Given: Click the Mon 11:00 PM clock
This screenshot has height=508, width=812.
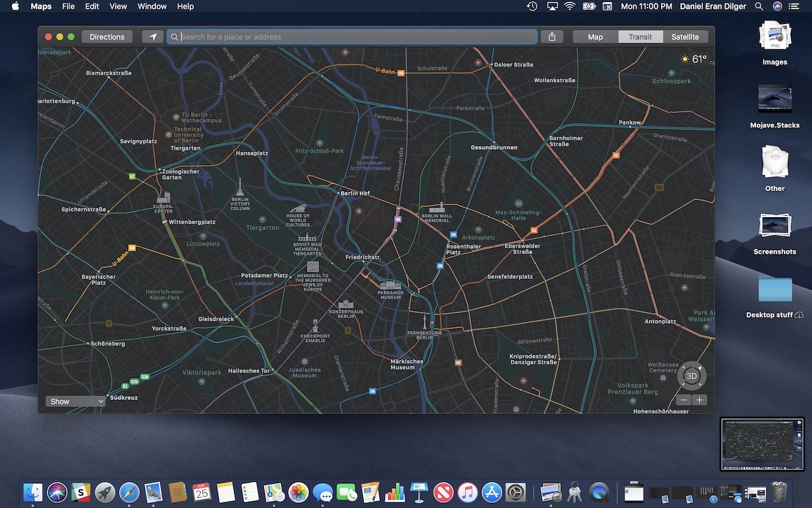Looking at the screenshot, I should pyautogui.click(x=646, y=6).
